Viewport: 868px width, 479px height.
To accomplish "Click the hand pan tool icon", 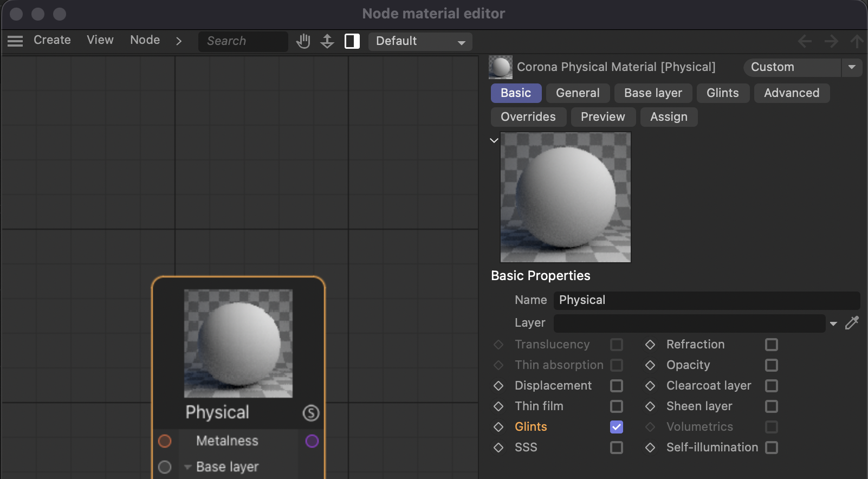I will [303, 41].
